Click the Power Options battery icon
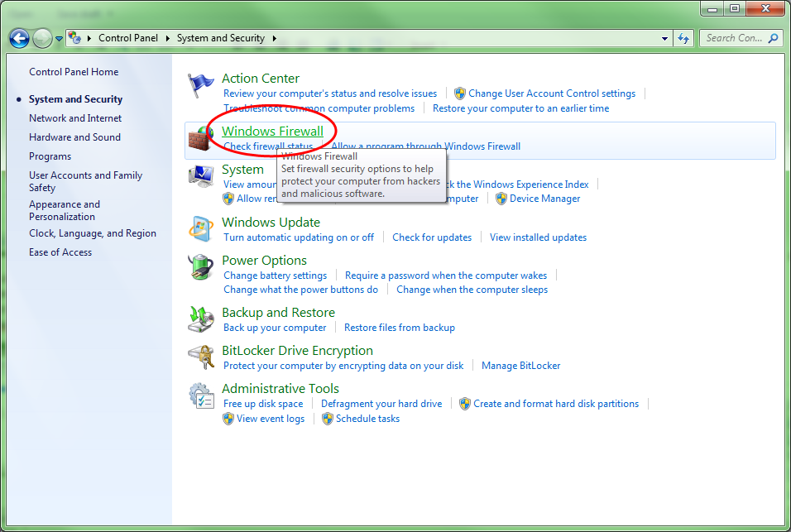Screen dimensions: 791x532 (x=200, y=266)
